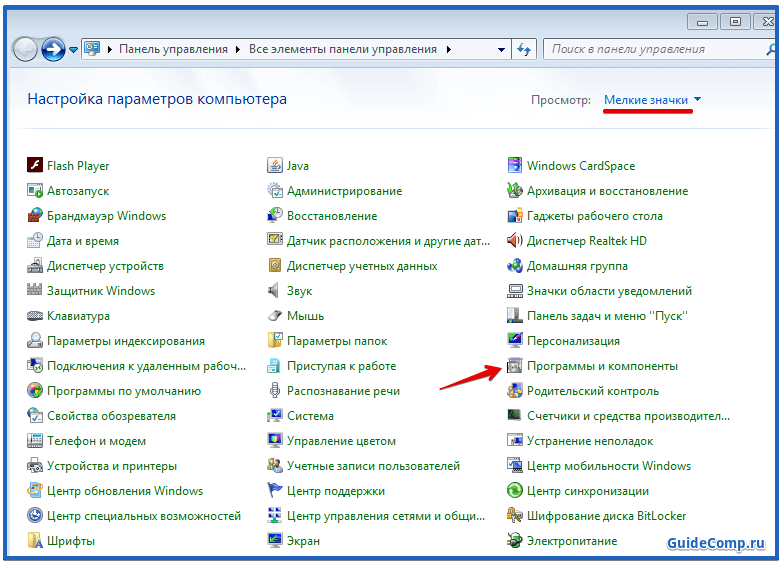The height and width of the screenshot is (564, 784).
Task: Expand the arrow after Панель управления breadcrumb
Action: click(238, 49)
